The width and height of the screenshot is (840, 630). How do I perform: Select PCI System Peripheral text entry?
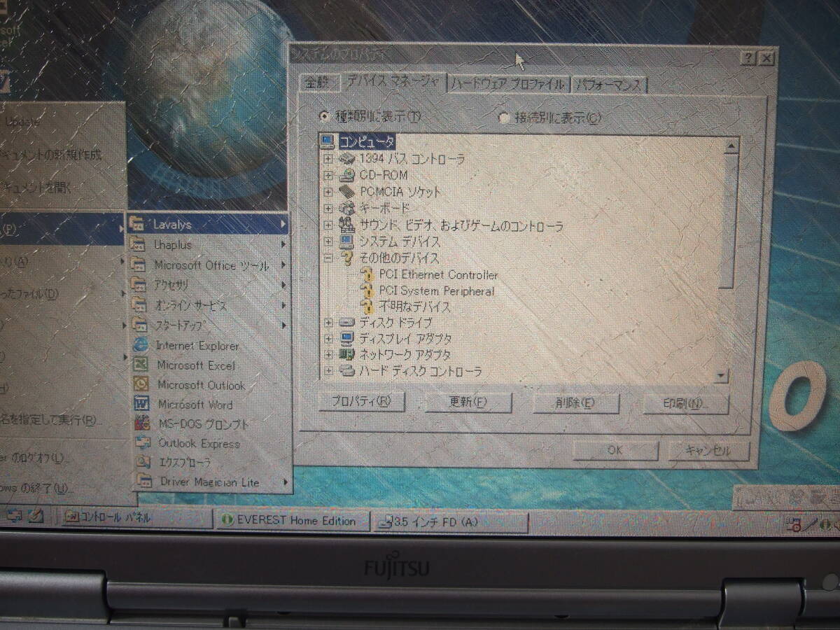point(437,290)
